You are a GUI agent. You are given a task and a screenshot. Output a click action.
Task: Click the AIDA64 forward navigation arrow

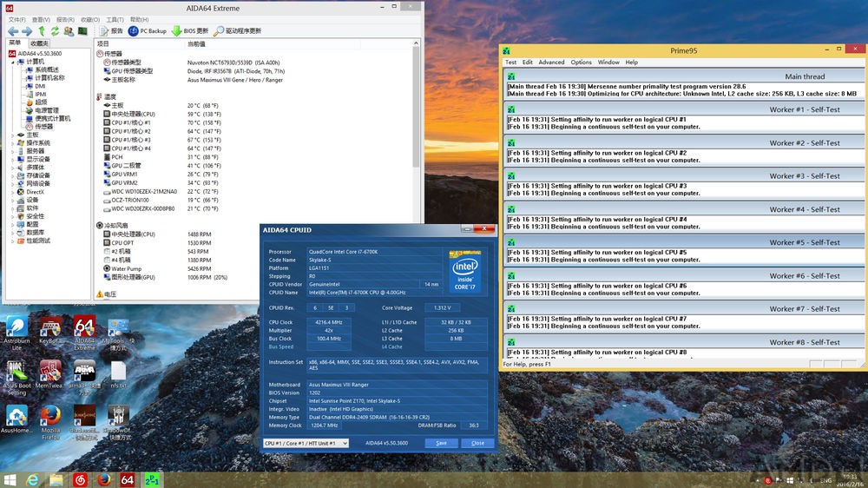pyautogui.click(x=27, y=31)
